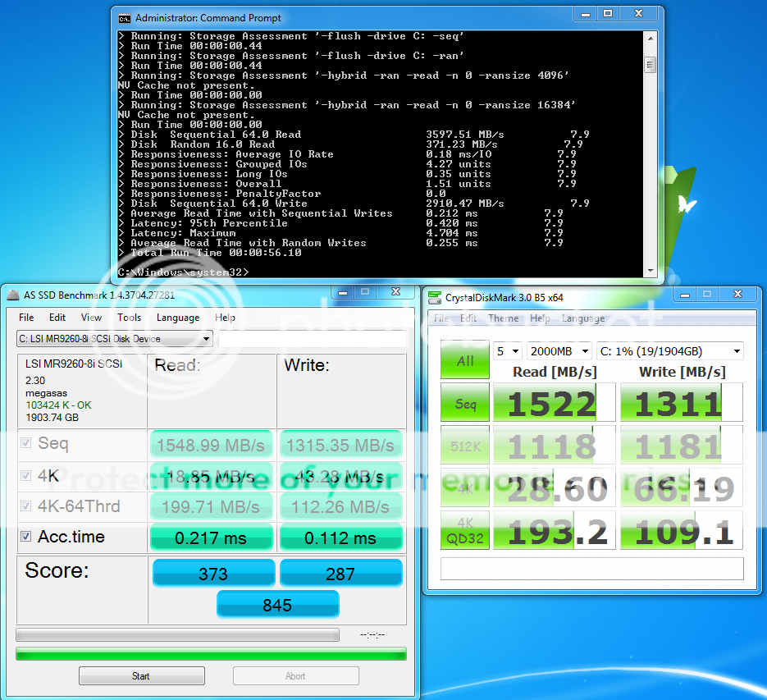The width and height of the screenshot is (767, 700).
Task: Click the C:\Windows\system32> prompt line
Action: pyautogui.click(x=184, y=272)
